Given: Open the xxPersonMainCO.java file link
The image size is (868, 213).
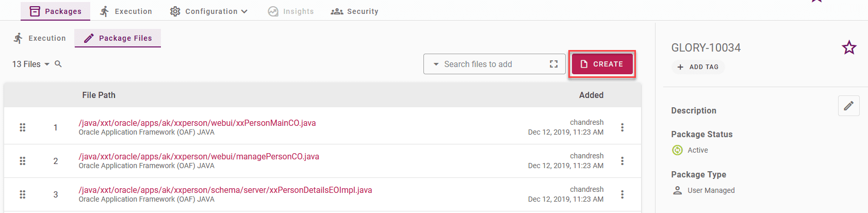Looking at the screenshot, I should tap(197, 123).
